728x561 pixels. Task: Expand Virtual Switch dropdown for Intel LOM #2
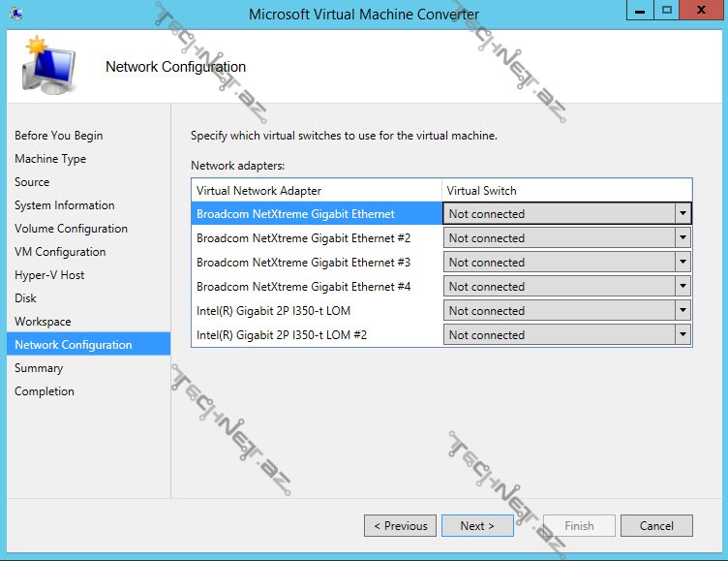(x=682, y=335)
